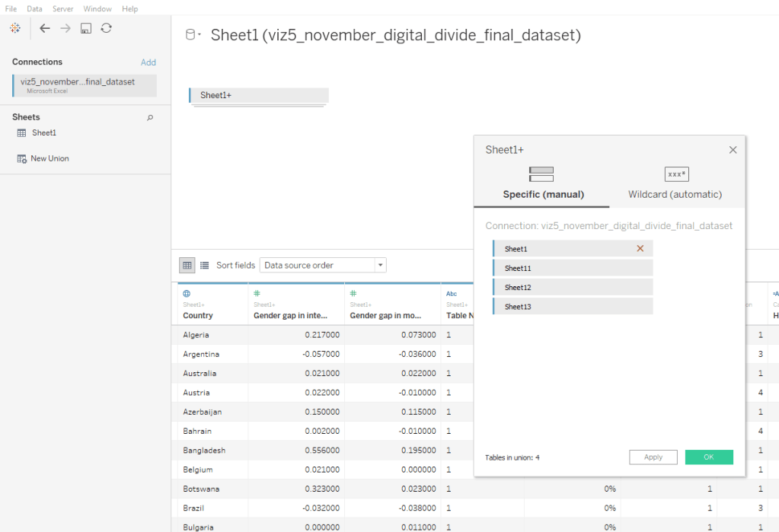Switch to grid preview view
Screen dimensions: 779x532
click(187, 266)
